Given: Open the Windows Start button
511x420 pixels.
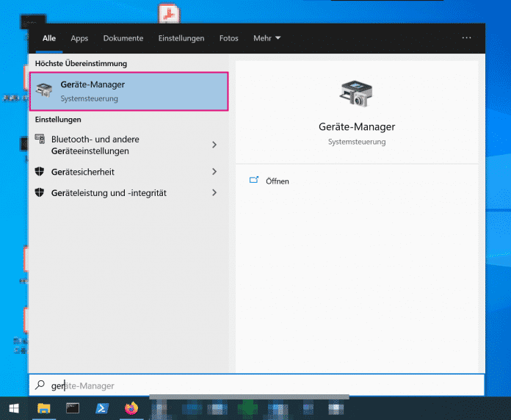Looking at the screenshot, I should coord(13,408).
